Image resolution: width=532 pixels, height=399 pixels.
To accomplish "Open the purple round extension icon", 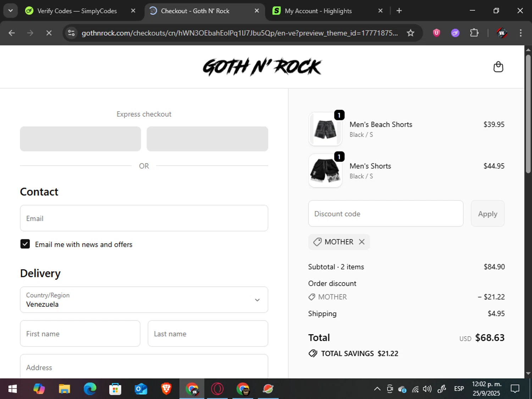I will click(x=455, y=33).
